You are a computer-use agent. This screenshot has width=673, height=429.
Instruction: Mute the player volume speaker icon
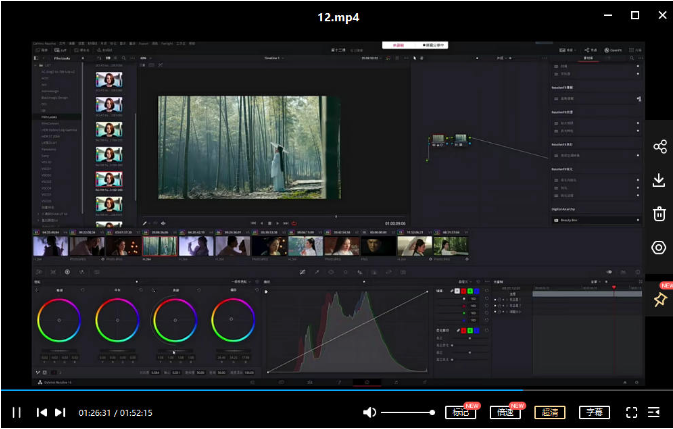369,413
